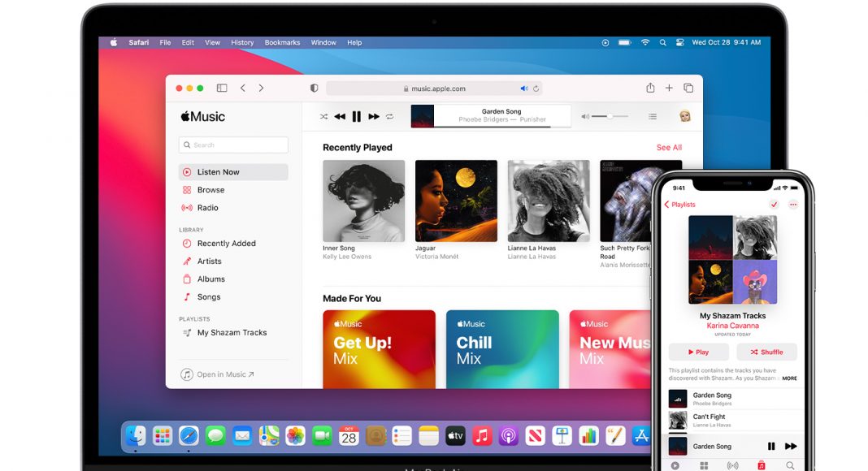Image resolution: width=868 pixels, height=471 pixels.
Task: Open Podcasts from the Dock
Action: coord(508,436)
